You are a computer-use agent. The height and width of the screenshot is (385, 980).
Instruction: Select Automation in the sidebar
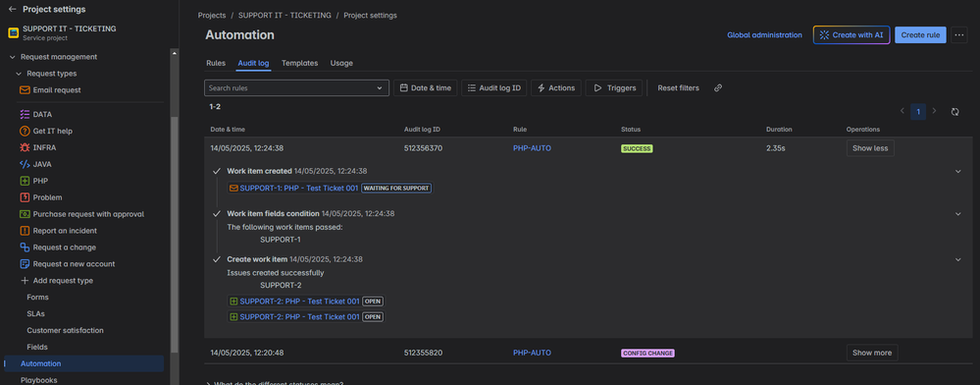pyautogui.click(x=83, y=363)
